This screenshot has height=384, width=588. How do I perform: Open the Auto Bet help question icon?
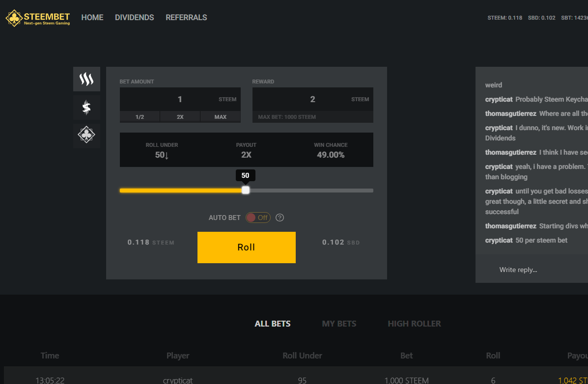280,218
